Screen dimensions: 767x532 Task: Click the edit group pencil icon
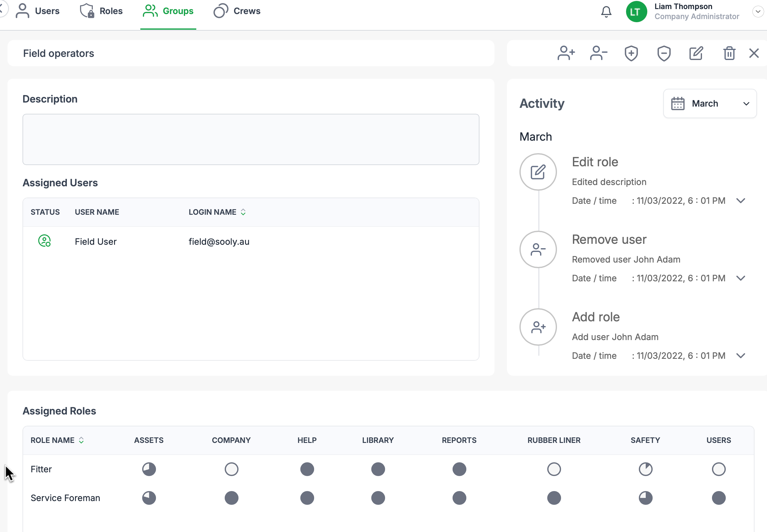[x=696, y=53]
